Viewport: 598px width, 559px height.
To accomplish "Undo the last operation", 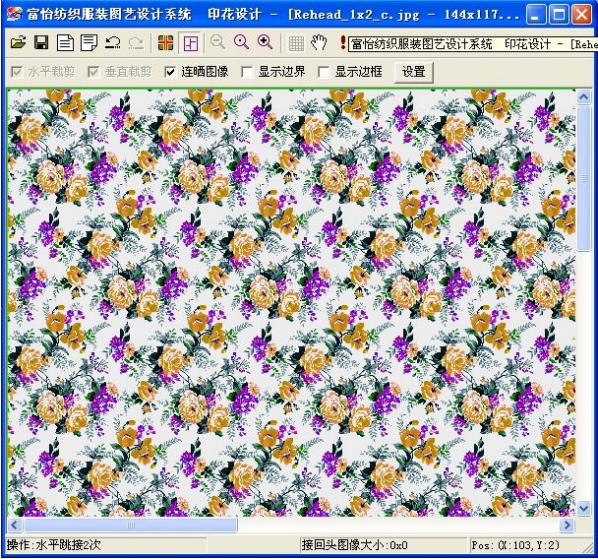I will click(113, 42).
